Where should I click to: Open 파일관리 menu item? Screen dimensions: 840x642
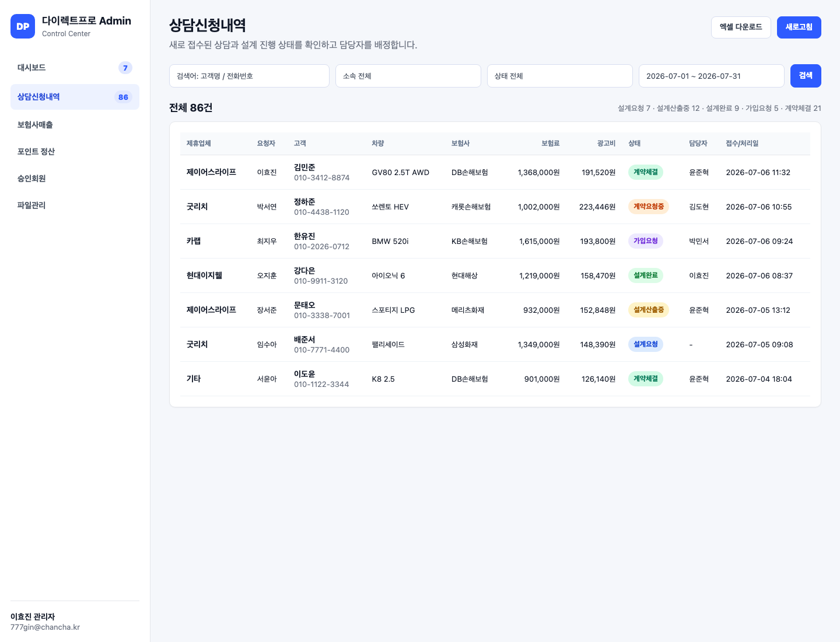pos(75,205)
